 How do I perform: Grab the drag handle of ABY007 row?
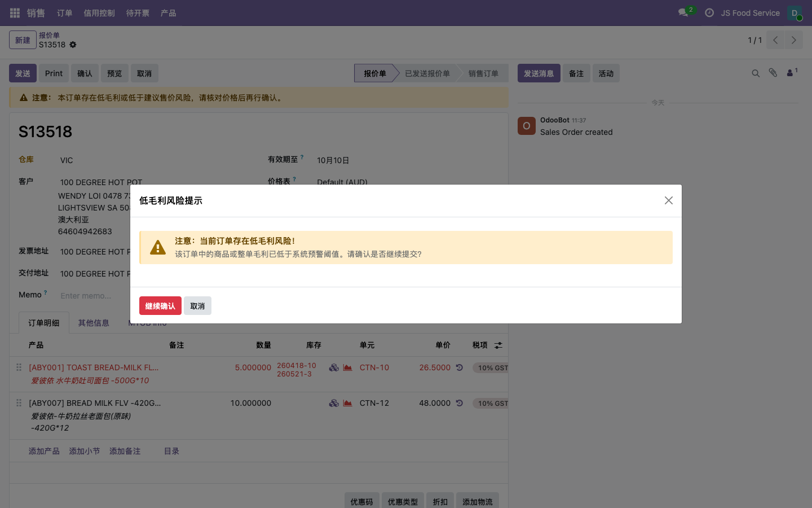(19, 403)
